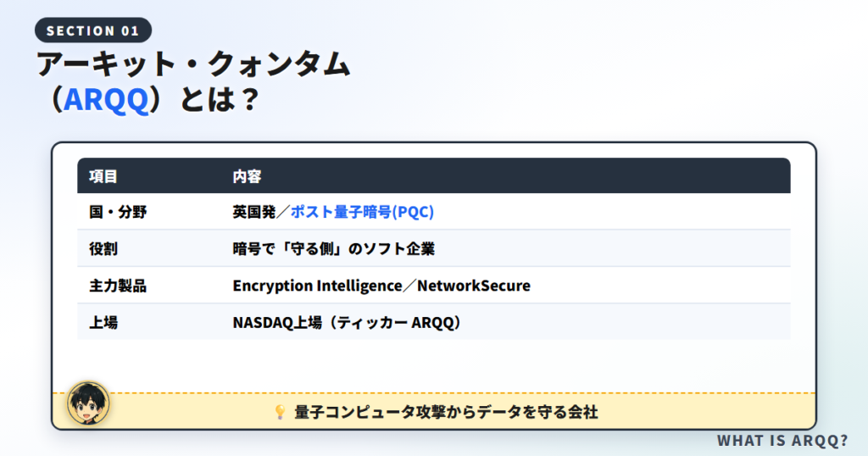Click Encryption Intelligence text
This screenshot has height=456, width=868.
317,286
